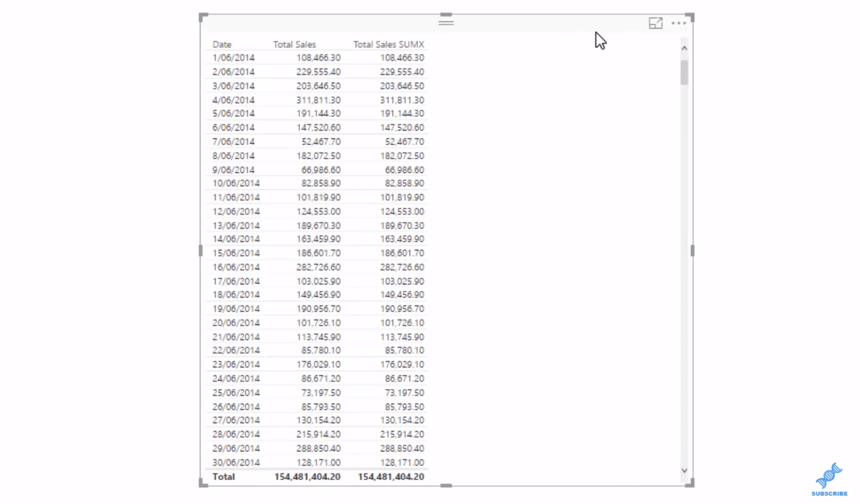The height and width of the screenshot is (504, 860).
Task: Click the DNA Subscribe logo
Action: pyautogui.click(x=829, y=479)
